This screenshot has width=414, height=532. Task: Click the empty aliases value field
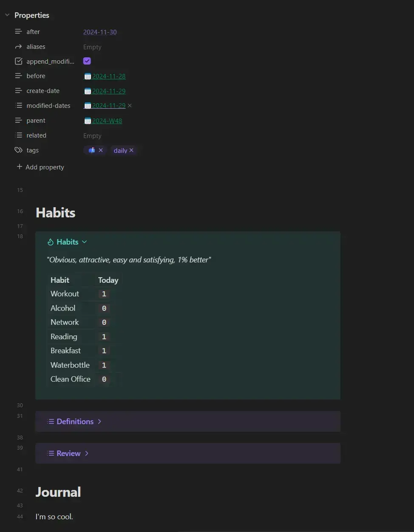[x=92, y=47]
